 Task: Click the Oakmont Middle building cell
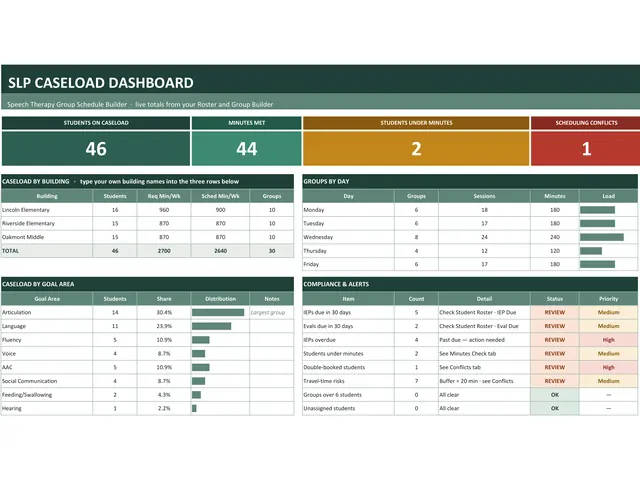(x=47, y=237)
